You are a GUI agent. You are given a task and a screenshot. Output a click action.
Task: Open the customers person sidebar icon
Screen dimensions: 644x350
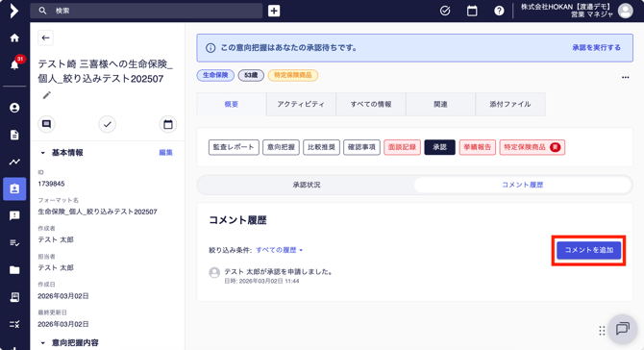click(14, 108)
